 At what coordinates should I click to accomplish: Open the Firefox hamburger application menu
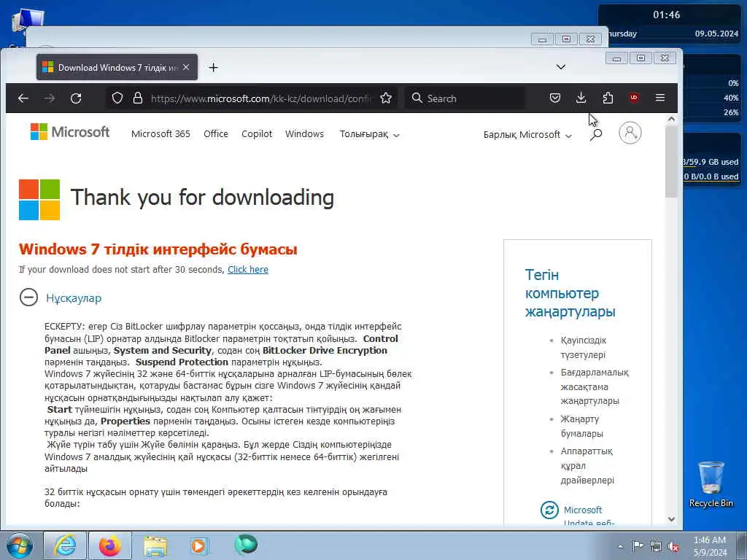[659, 98]
